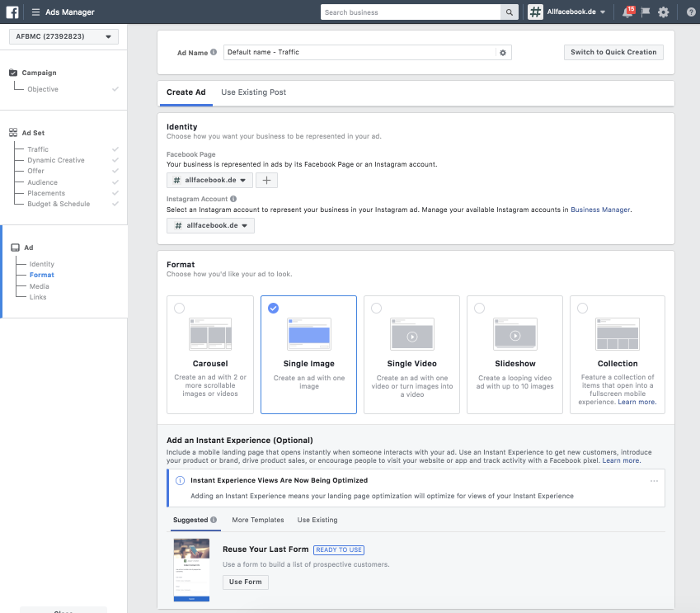Click the Suggested tab info icon

214,520
